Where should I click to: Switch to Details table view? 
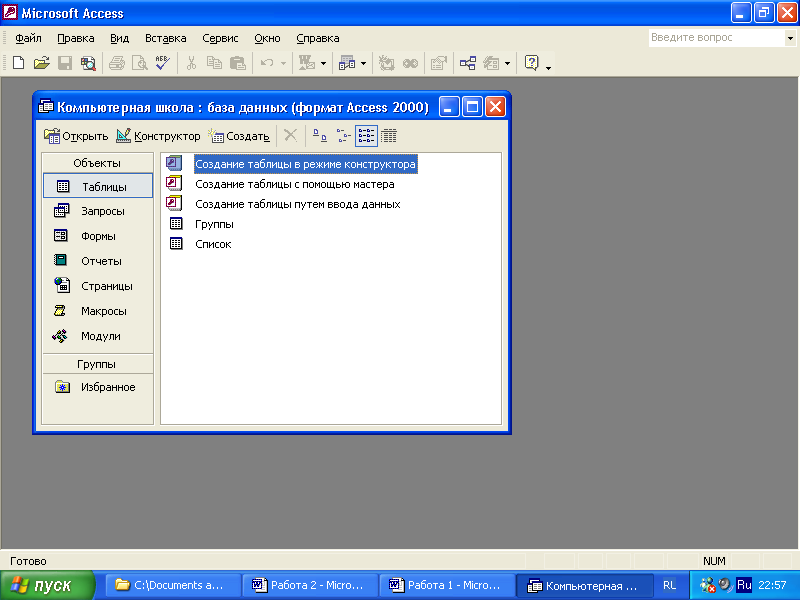click(x=389, y=136)
